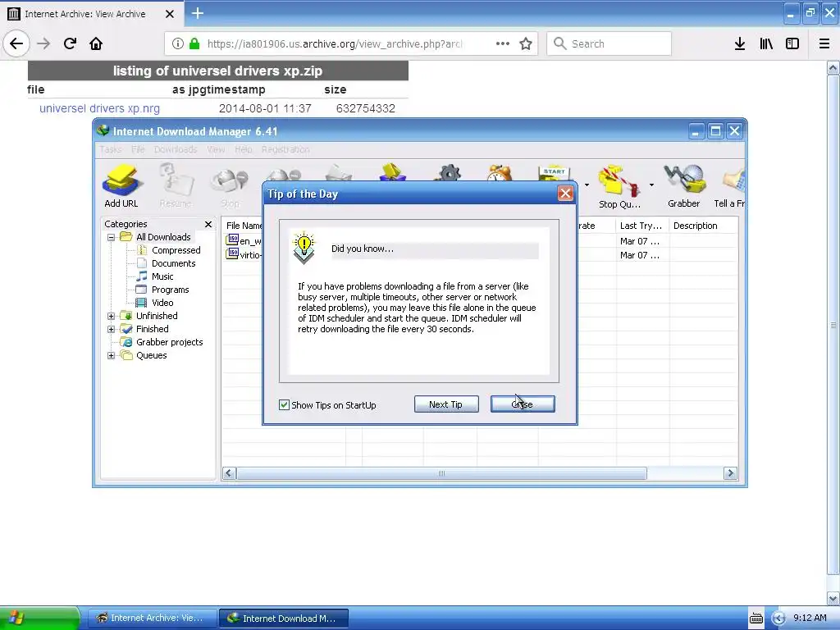Click the lightbulb tip icon in dialog
The height and width of the screenshot is (630, 840).
pyautogui.click(x=304, y=248)
